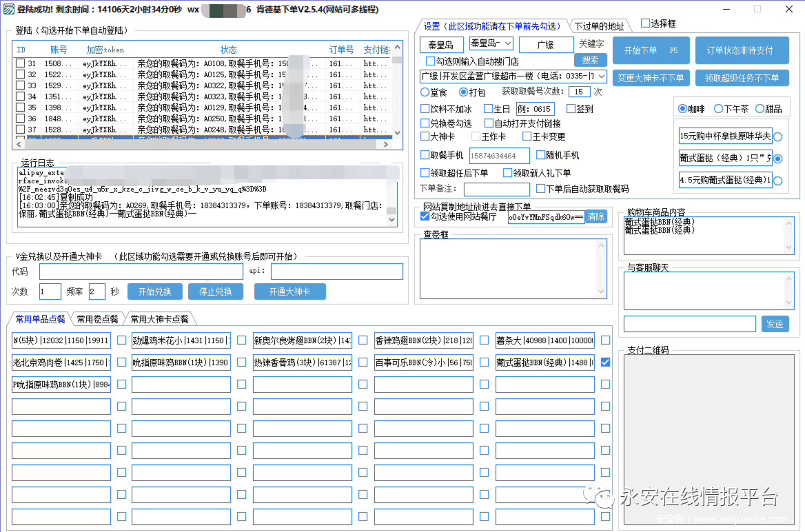Switch to the 常用大神卡点餐 tab
The image size is (805, 532).
(x=159, y=319)
